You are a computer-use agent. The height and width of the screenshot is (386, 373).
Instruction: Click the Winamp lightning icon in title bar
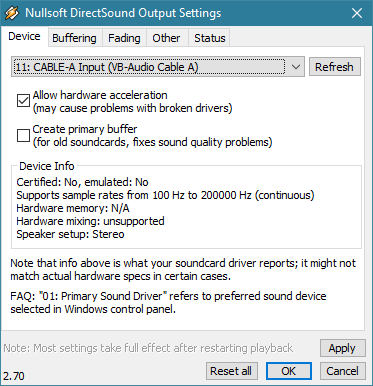[12, 13]
